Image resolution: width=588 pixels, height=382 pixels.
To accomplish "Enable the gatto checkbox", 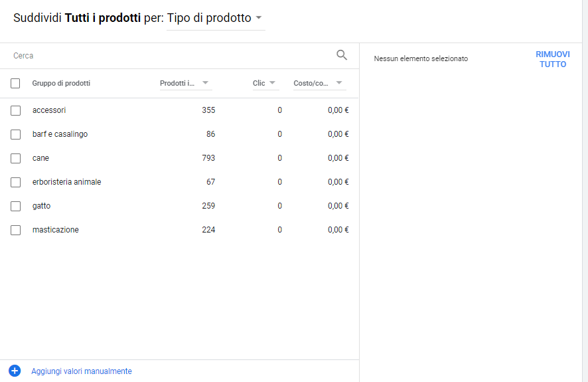I will click(15, 206).
